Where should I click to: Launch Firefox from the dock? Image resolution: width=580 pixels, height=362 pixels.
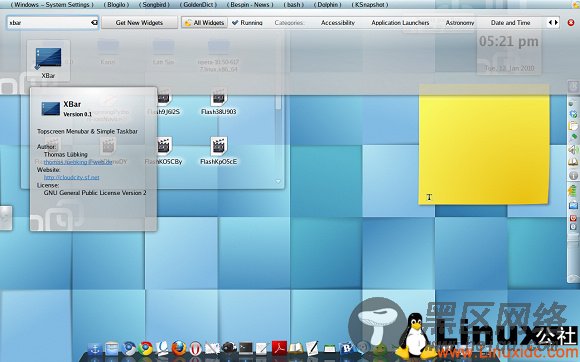pos(179,348)
